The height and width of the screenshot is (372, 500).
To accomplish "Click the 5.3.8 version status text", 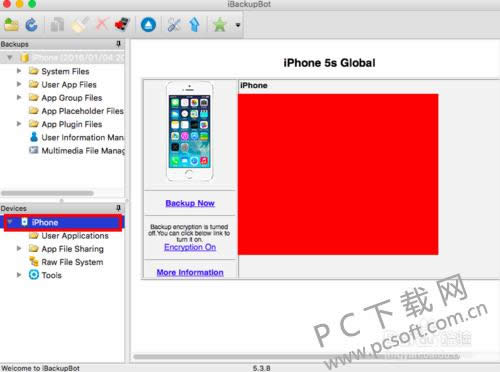I will [x=262, y=368].
